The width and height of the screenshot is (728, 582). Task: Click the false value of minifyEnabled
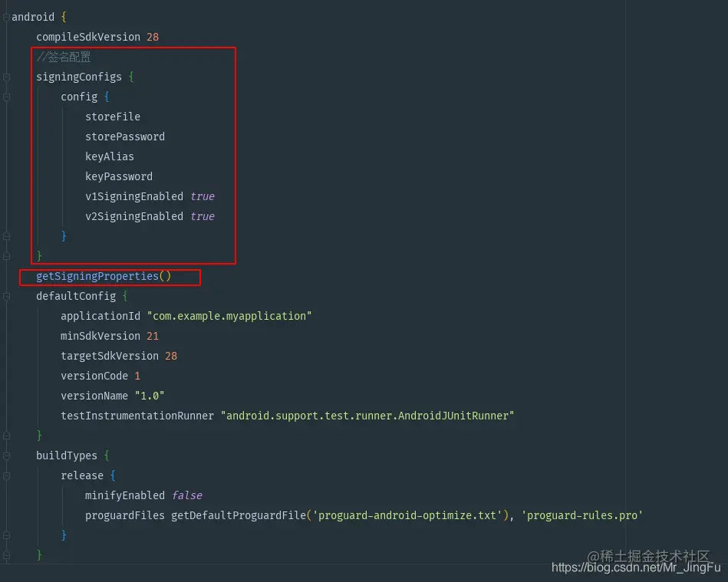pyautogui.click(x=187, y=495)
